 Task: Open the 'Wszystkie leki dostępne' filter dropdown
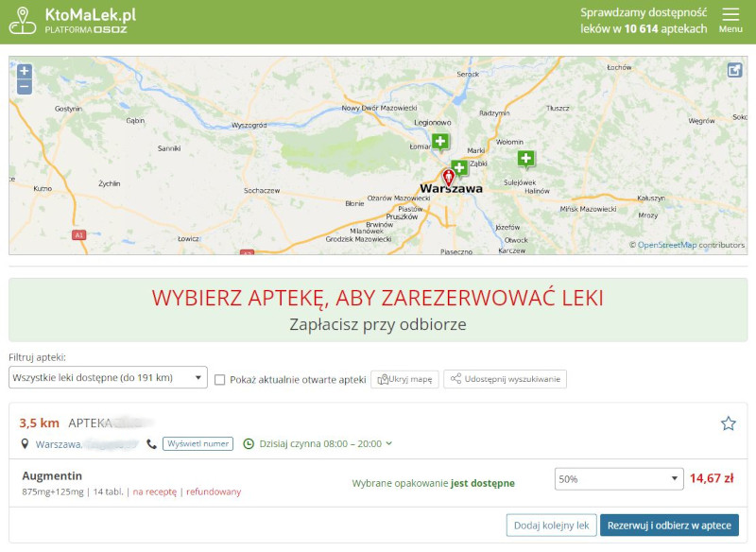108,378
